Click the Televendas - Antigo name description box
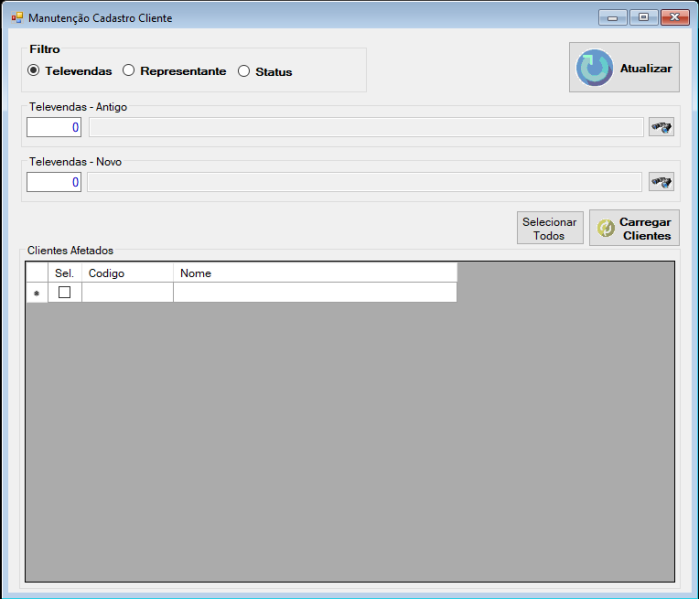The width and height of the screenshot is (699, 599). [x=366, y=127]
